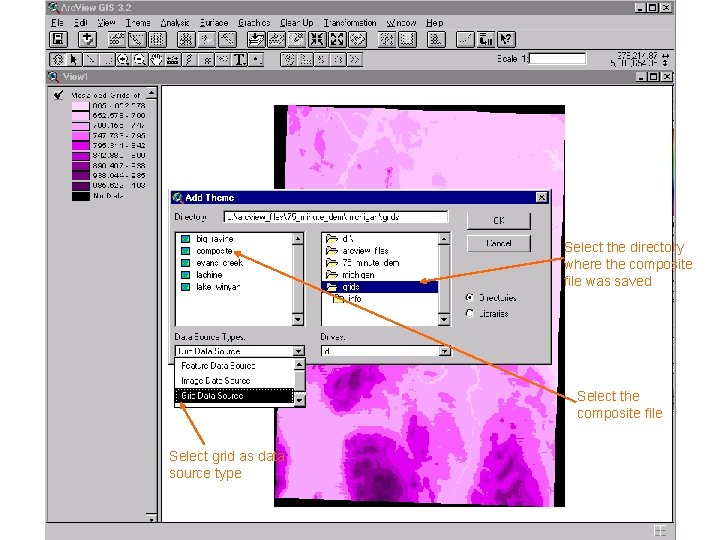The height and width of the screenshot is (540, 720).
Task: Open the Analysis menu
Action: pos(174,22)
